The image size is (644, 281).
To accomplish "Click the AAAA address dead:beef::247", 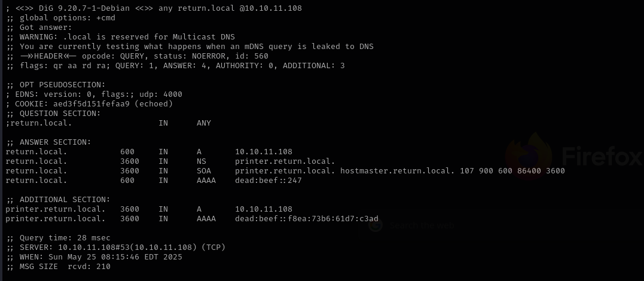I will (268, 180).
